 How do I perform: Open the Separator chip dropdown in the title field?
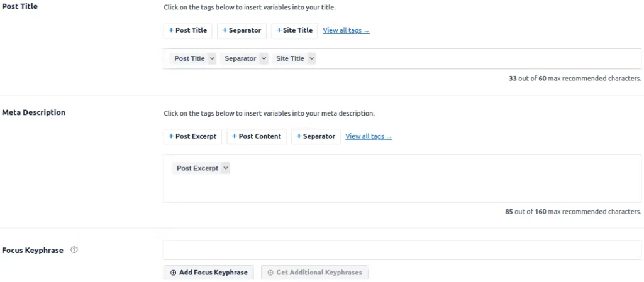coord(264,58)
